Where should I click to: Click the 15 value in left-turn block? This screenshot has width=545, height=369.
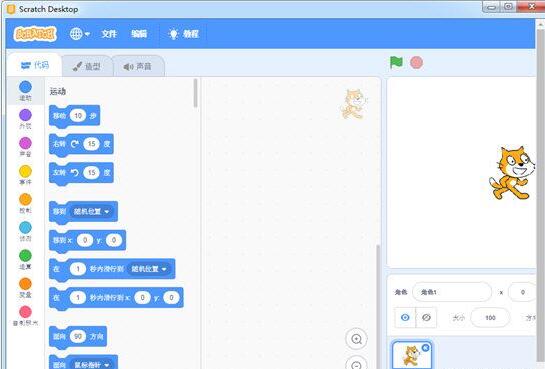point(91,172)
